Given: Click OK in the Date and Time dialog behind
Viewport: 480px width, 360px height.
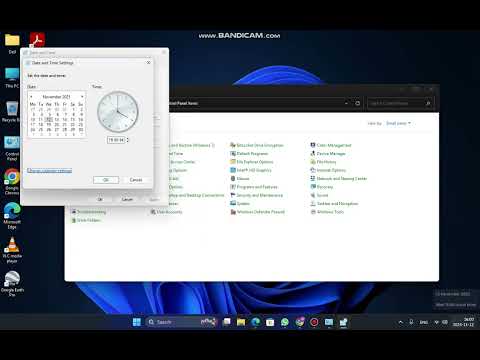Looking at the screenshot, I should pos(100,199).
